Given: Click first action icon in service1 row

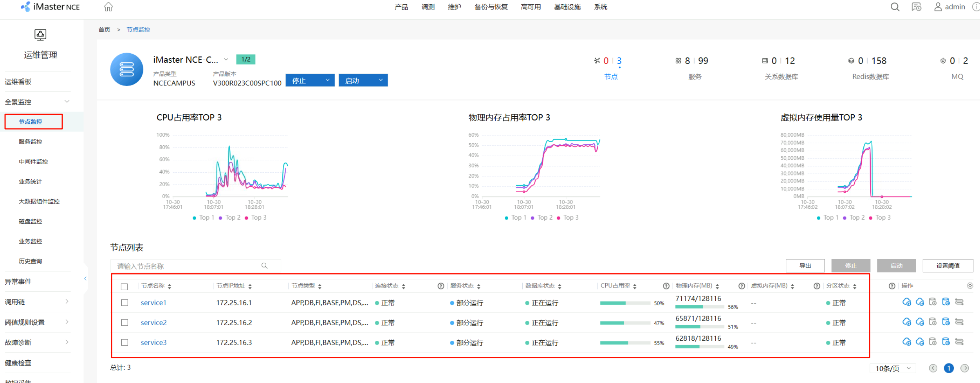Looking at the screenshot, I should pos(906,302).
